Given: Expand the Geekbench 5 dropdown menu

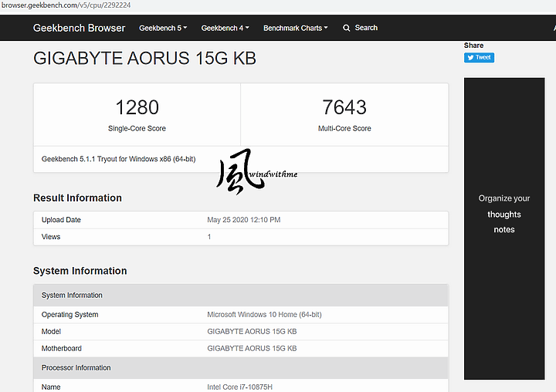Looking at the screenshot, I should (x=163, y=28).
